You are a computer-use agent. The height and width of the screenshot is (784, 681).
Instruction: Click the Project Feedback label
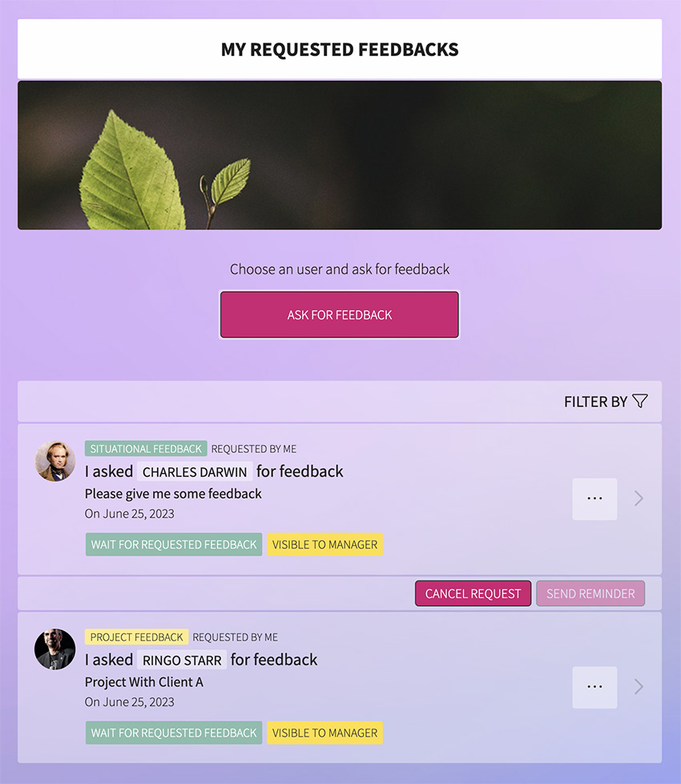point(136,637)
